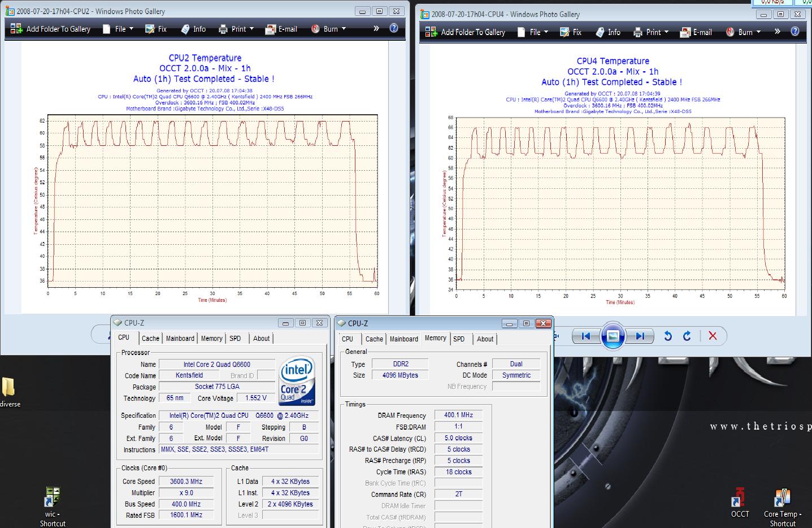Open About tab in left CPU-Z

[x=261, y=339]
